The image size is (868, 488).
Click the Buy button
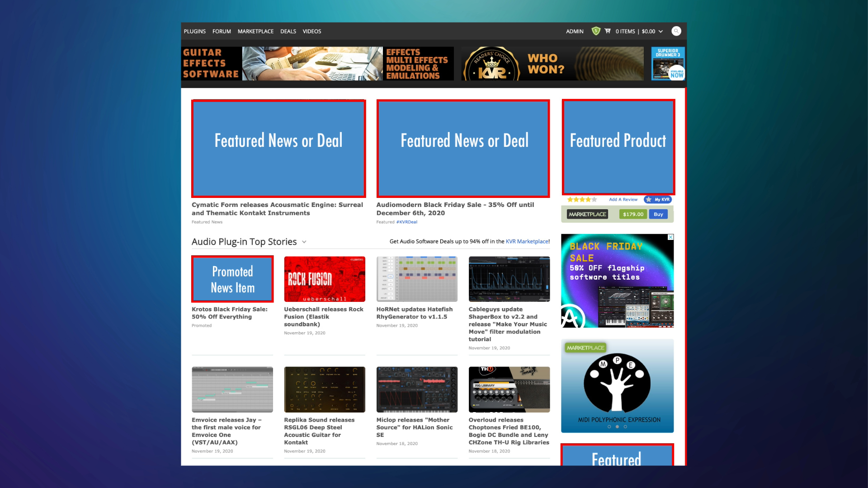tap(658, 214)
